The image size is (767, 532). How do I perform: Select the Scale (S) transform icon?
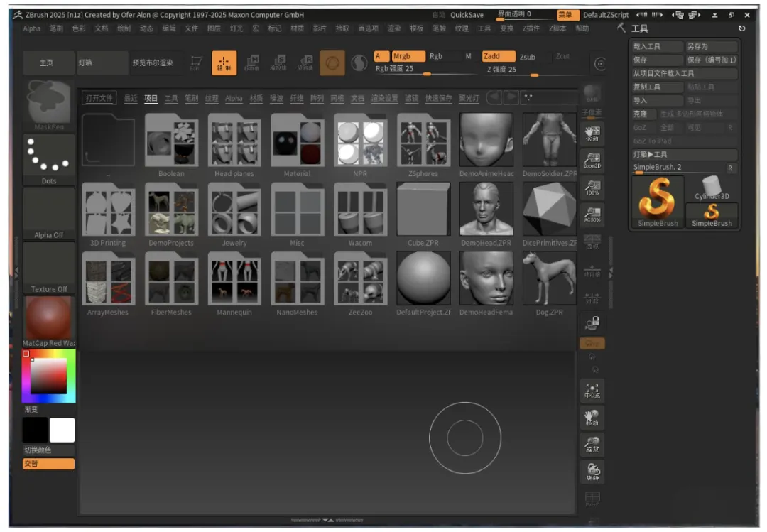click(x=279, y=63)
